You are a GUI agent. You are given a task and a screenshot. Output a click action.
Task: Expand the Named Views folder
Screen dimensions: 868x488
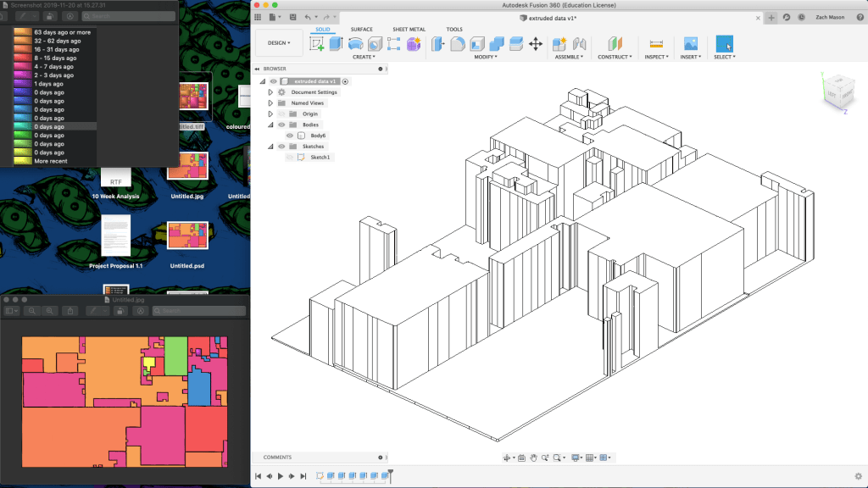(x=270, y=103)
